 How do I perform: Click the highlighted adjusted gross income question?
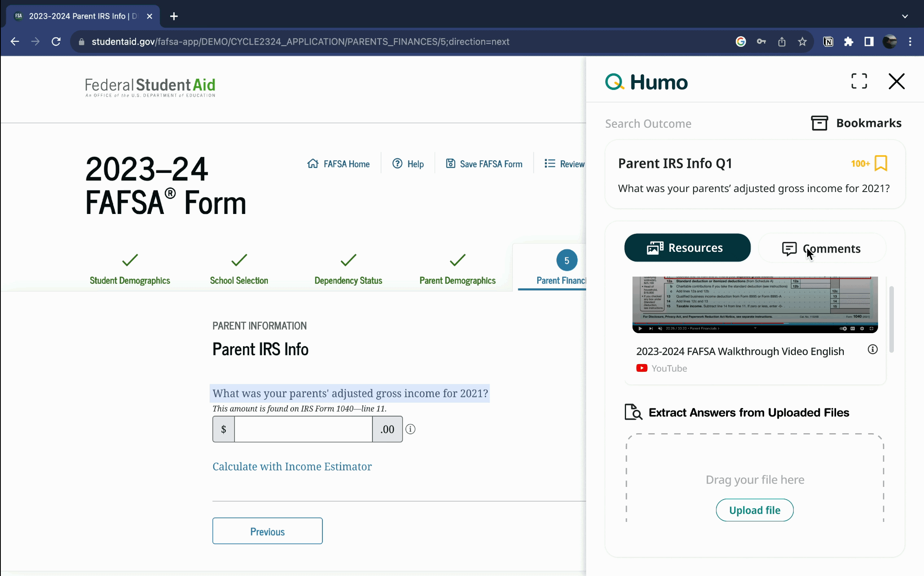point(350,393)
